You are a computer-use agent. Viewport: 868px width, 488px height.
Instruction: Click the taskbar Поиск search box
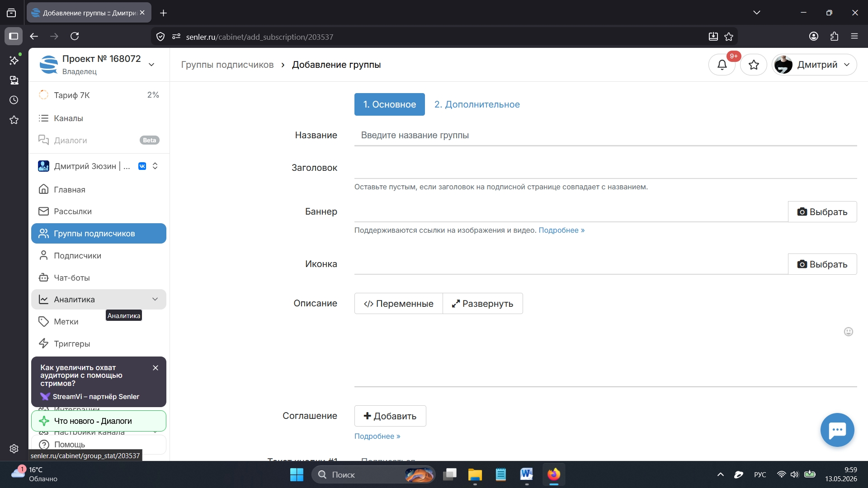[373, 474]
